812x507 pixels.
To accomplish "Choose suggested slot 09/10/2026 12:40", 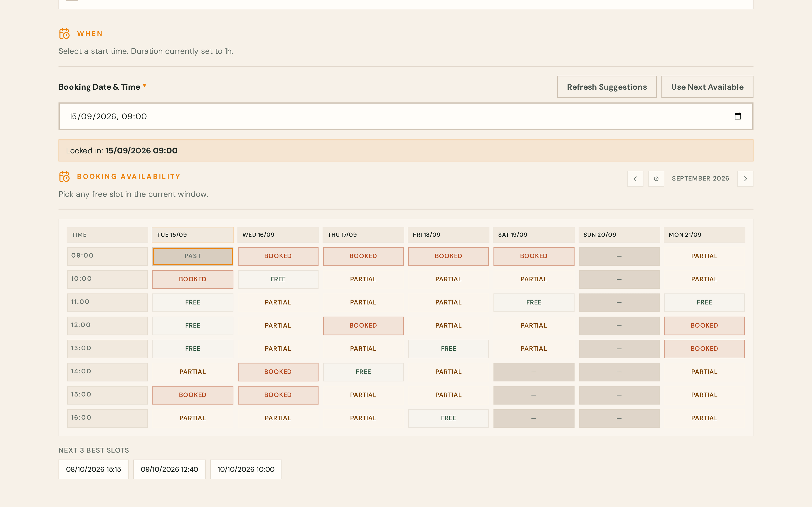I will (x=169, y=469).
